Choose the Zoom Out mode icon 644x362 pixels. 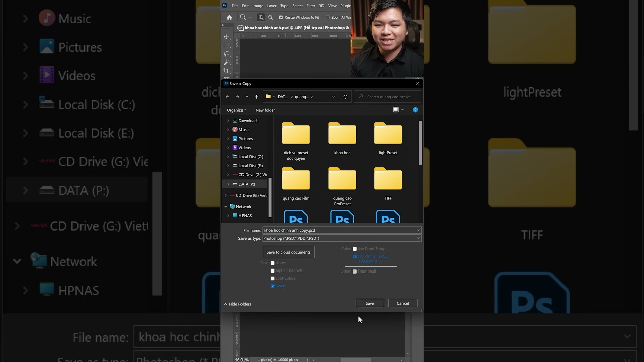pyautogui.click(x=270, y=17)
